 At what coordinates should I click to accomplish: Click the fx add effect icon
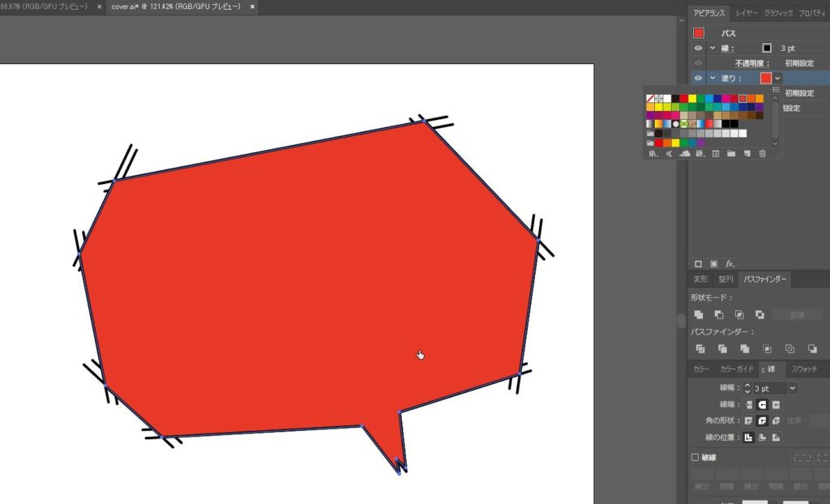coord(729,263)
